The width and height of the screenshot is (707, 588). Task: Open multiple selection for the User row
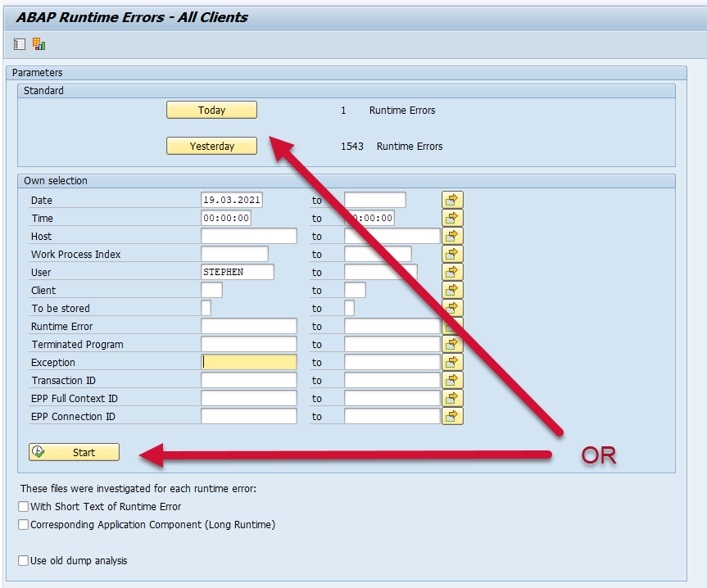coord(452,272)
